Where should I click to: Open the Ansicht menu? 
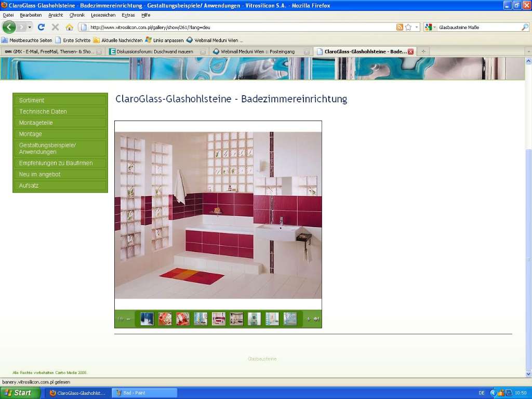pyautogui.click(x=56, y=15)
